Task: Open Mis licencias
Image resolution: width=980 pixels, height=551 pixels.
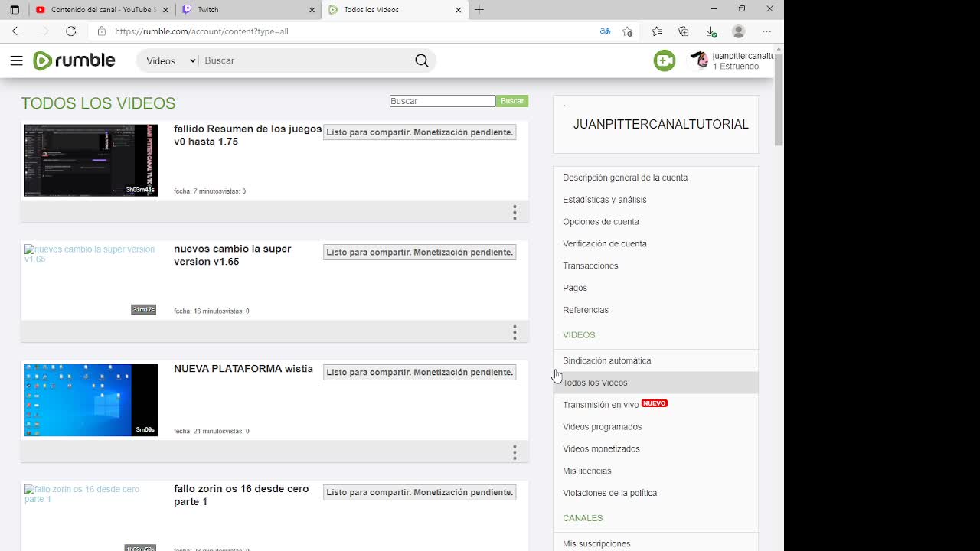Action: pos(586,471)
